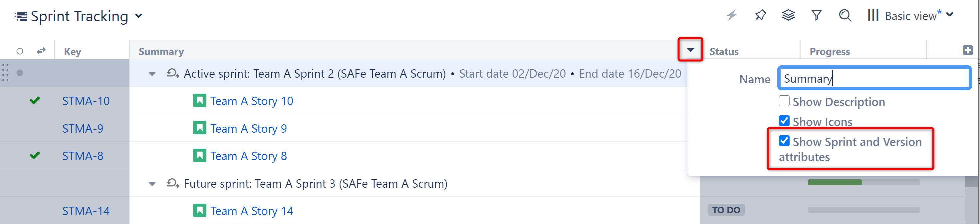This screenshot has width=980, height=224.
Task: Open the layers stack icon
Action: point(788,15)
